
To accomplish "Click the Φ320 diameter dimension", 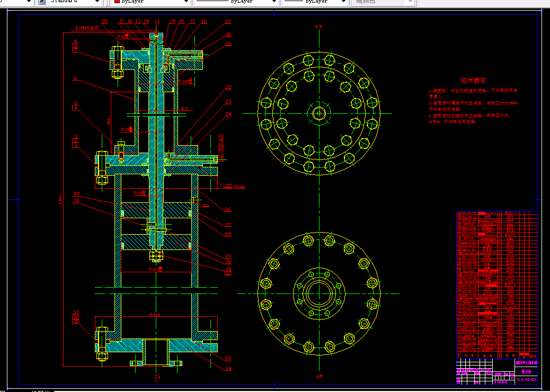I will tap(155, 269).
